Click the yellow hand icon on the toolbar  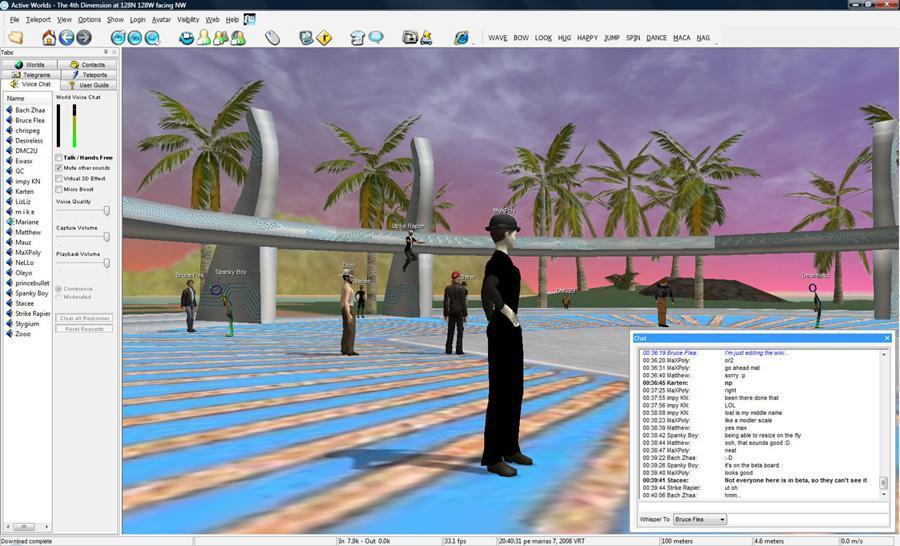click(15, 38)
